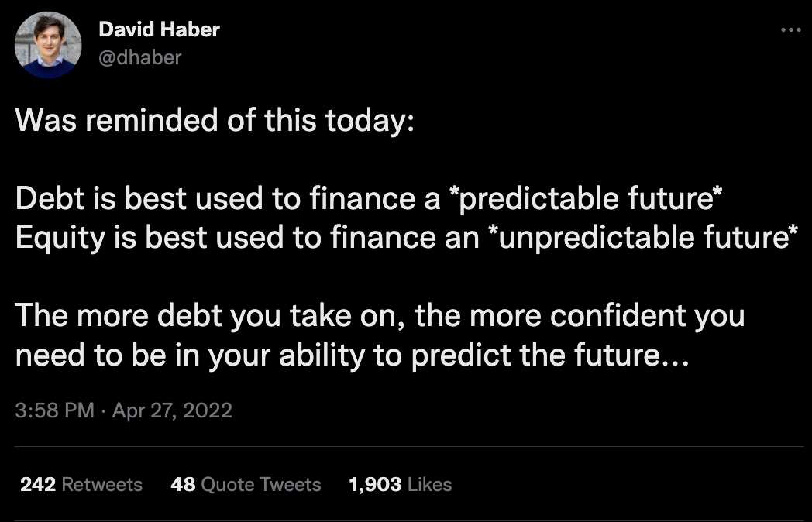Open the tweet's three-dot more options menu
This screenshot has height=522, width=812.
point(791,30)
